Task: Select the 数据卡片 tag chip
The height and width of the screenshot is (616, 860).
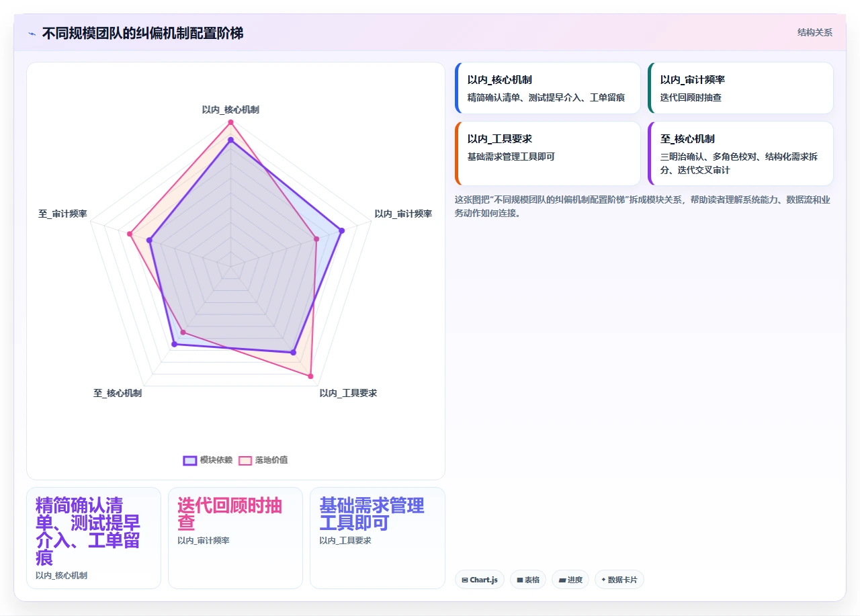Action: click(x=619, y=580)
